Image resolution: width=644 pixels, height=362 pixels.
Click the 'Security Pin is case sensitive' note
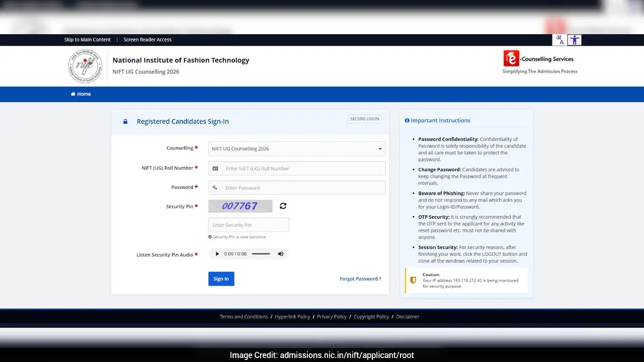[x=237, y=237]
